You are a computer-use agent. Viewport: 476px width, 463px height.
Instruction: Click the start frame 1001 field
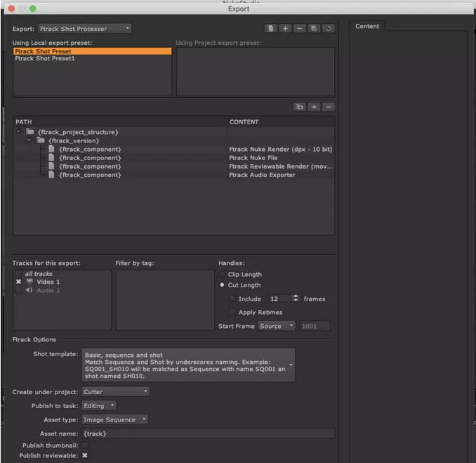coord(315,326)
